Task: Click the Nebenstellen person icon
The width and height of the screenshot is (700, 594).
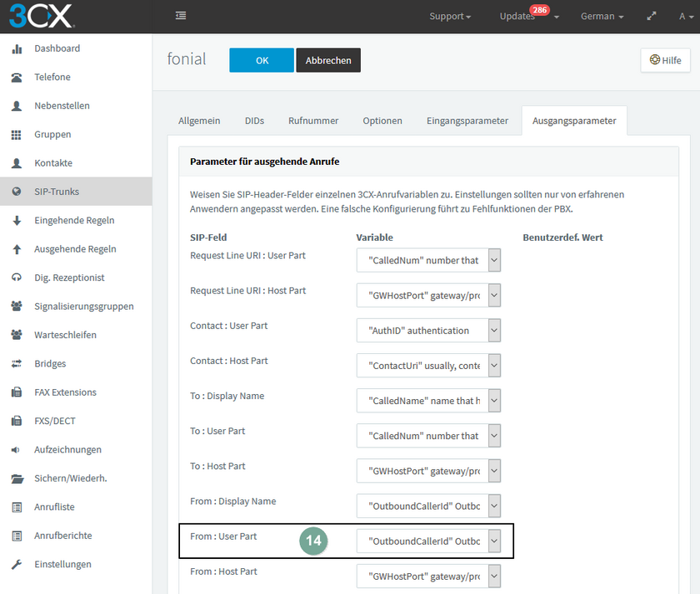Action: tap(17, 106)
